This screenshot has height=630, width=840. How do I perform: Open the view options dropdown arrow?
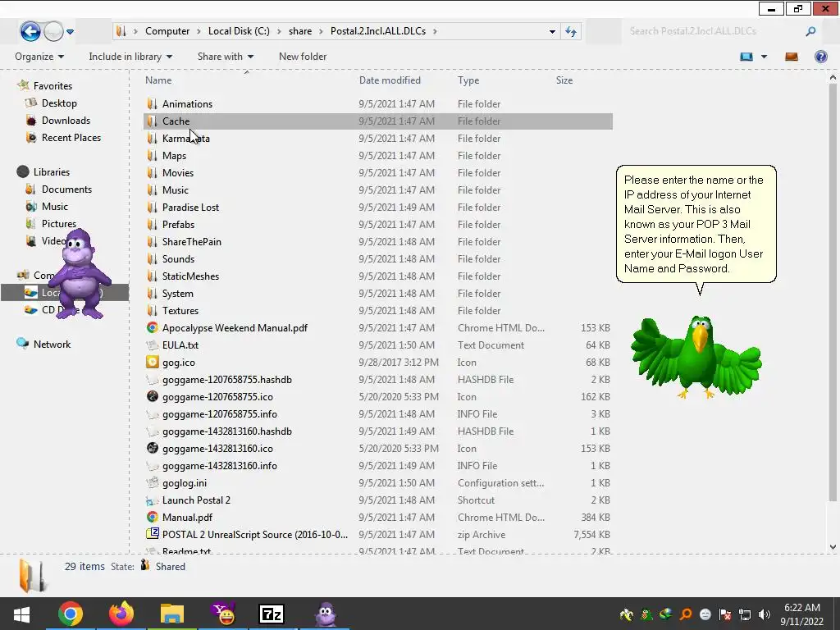click(764, 57)
